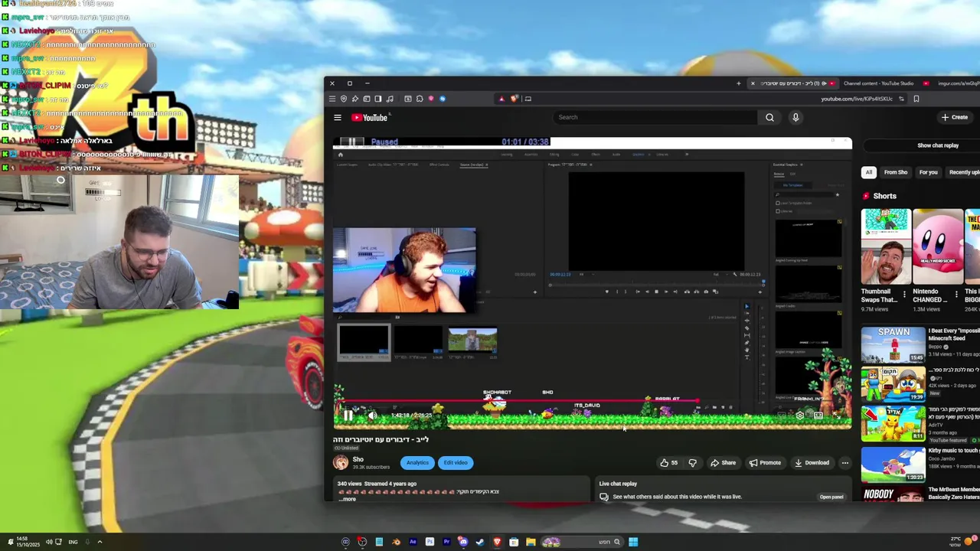This screenshot has width=980, height=551.
Task: Open options for Thumbnail Swaps short
Action: pos(904,294)
